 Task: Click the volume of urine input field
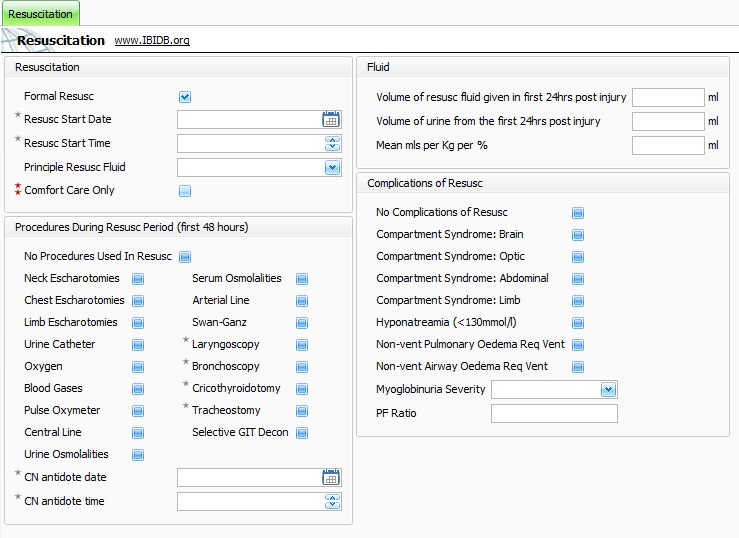pos(668,122)
